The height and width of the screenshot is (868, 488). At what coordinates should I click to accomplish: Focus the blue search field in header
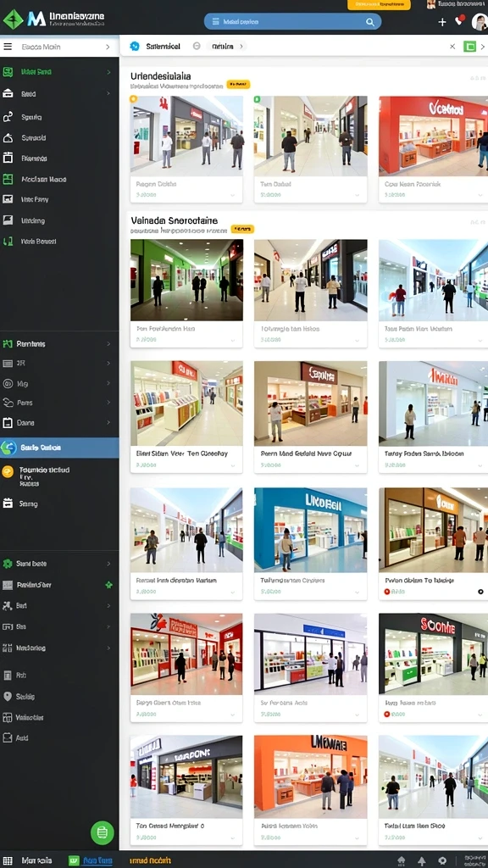(292, 22)
